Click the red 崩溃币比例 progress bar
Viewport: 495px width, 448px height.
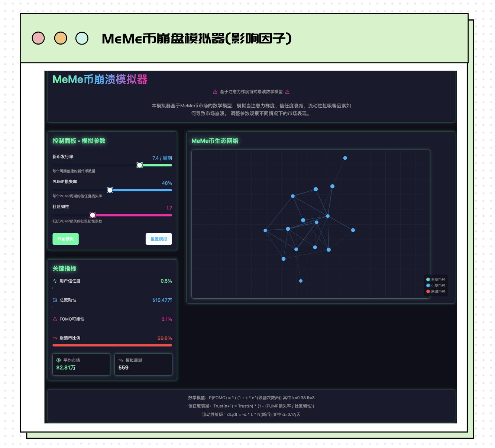coord(112,345)
